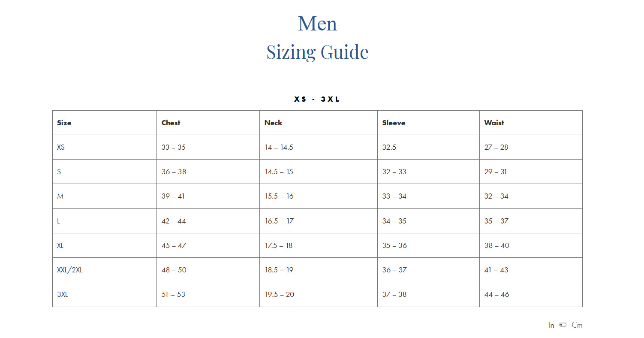
Task: Click the XXL/2XL size row label
Action: (69, 270)
